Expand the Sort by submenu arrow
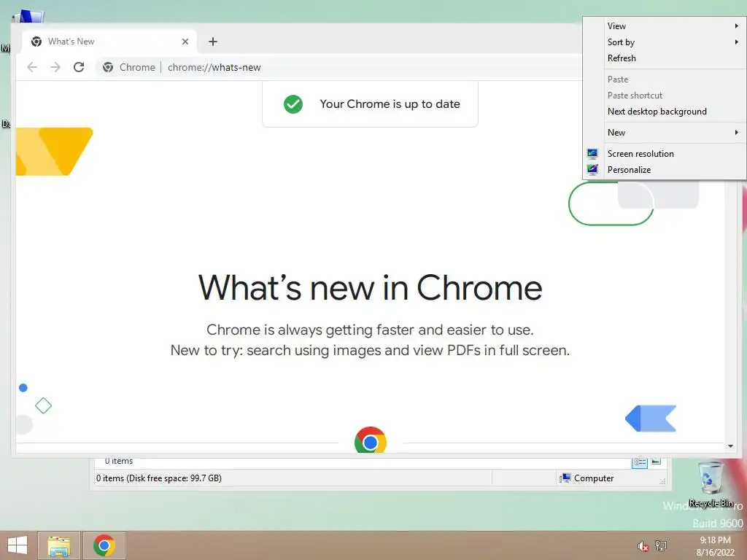Screen dimensions: 747x560 [737, 42]
